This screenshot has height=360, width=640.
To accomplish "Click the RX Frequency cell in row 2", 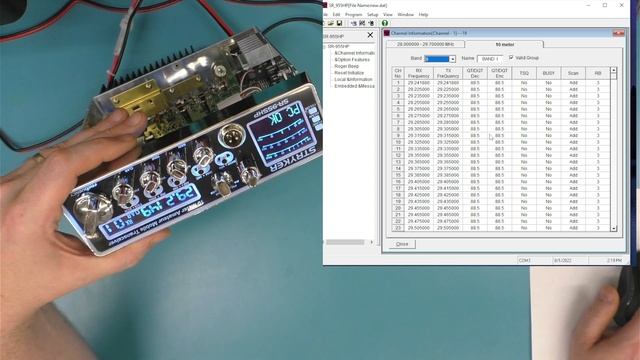I will tap(418, 89).
